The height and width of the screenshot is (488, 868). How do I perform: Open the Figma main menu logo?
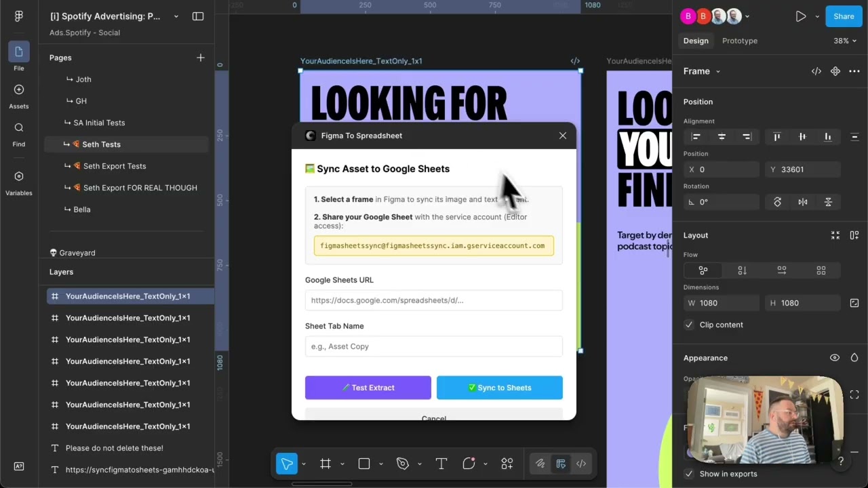coord(19,16)
